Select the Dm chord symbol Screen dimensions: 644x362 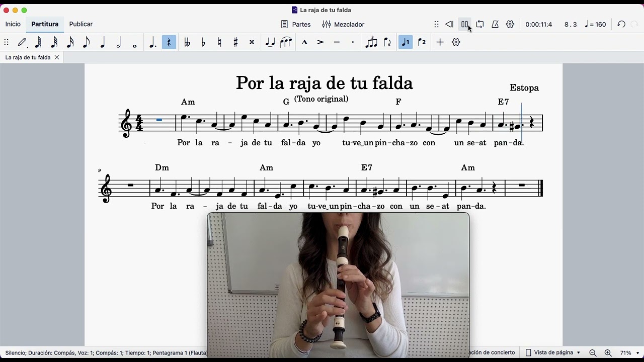pos(162,167)
